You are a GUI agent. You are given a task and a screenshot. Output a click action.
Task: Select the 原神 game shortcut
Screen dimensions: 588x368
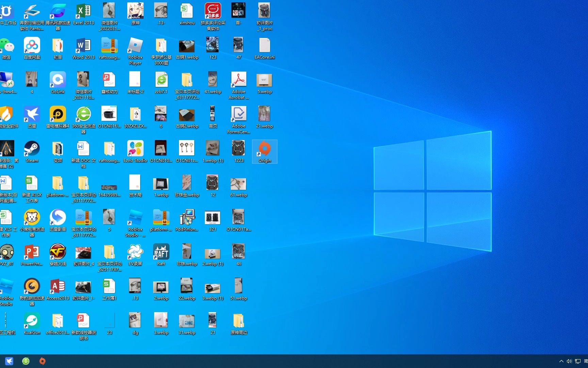tap(135, 14)
